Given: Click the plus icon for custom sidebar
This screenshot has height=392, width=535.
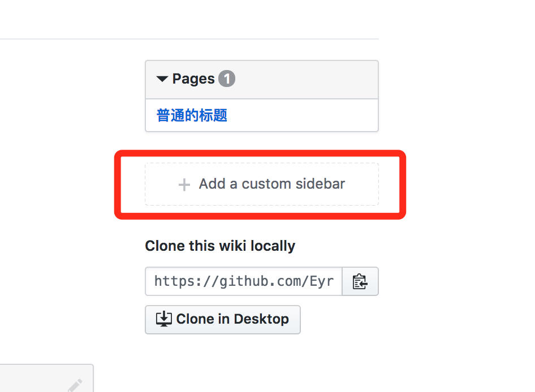Looking at the screenshot, I should (x=184, y=185).
